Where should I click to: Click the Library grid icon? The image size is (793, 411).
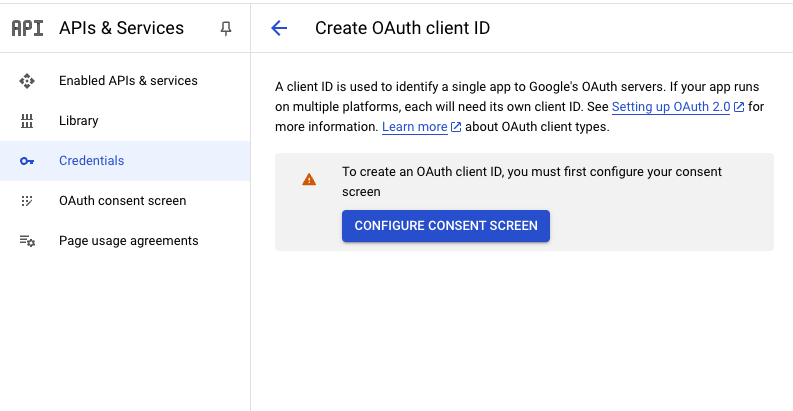[x=27, y=121]
